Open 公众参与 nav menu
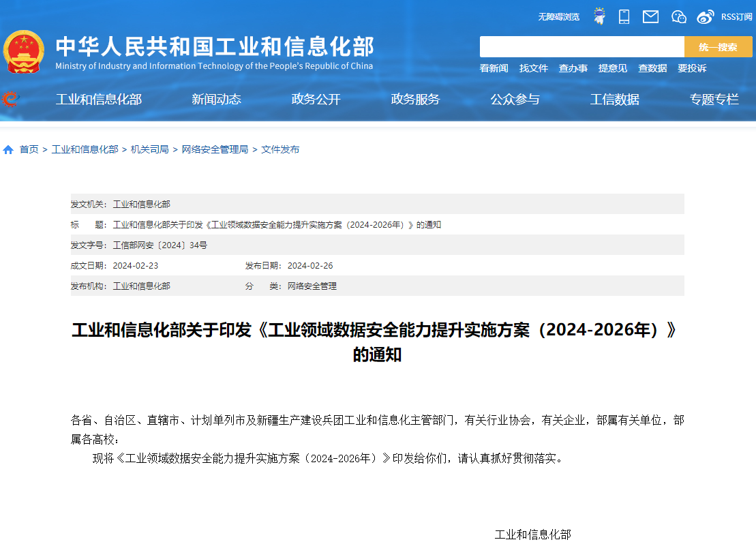 pyautogui.click(x=515, y=100)
